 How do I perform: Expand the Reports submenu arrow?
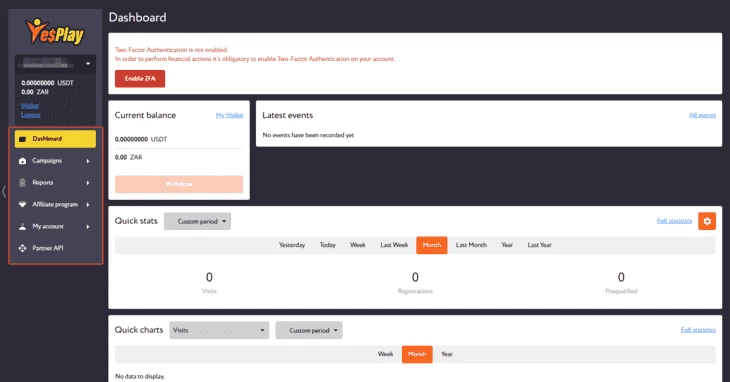point(88,183)
